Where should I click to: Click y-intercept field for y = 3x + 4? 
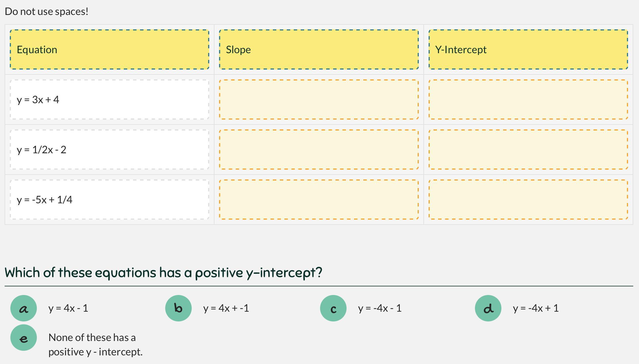[528, 99]
